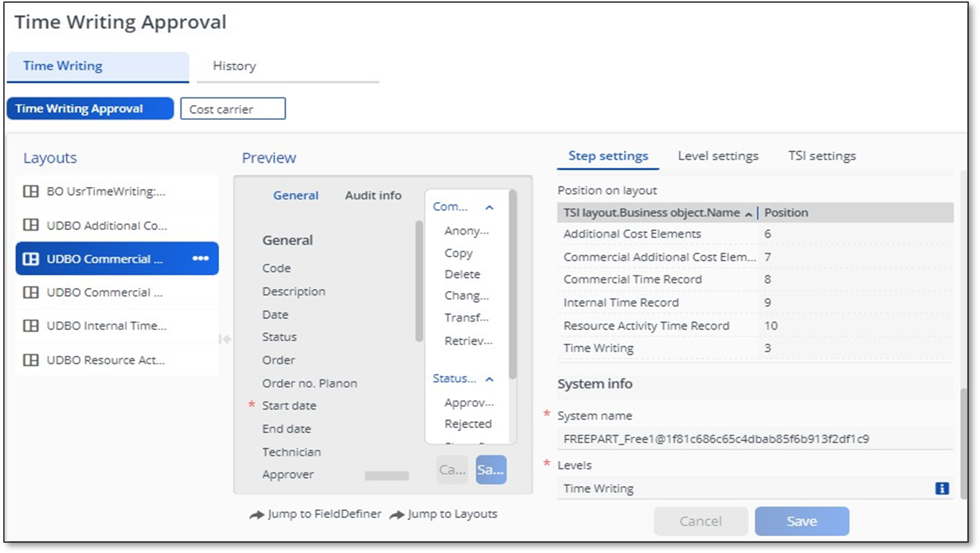
Task: Click the Step settings vertical scrollbar
Action: coord(964,443)
